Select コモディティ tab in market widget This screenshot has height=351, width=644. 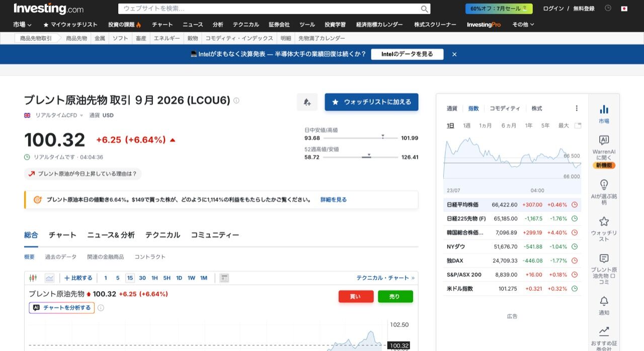[x=505, y=108]
